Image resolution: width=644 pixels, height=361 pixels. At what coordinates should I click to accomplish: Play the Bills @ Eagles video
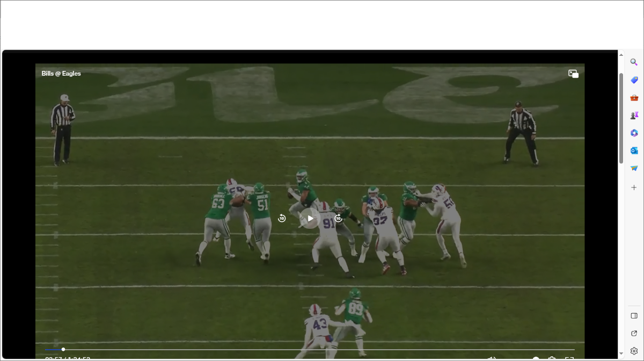[310, 218]
